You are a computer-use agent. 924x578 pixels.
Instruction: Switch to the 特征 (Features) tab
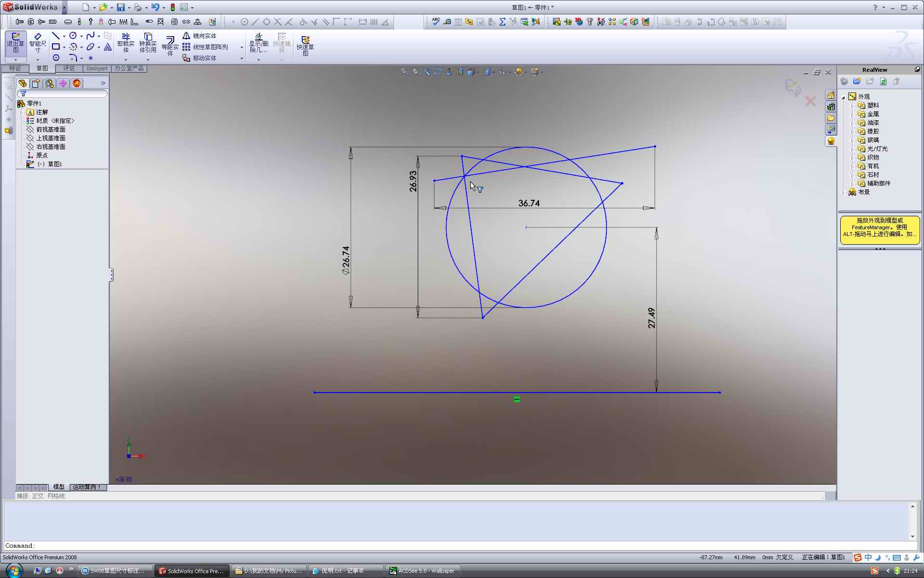point(15,68)
